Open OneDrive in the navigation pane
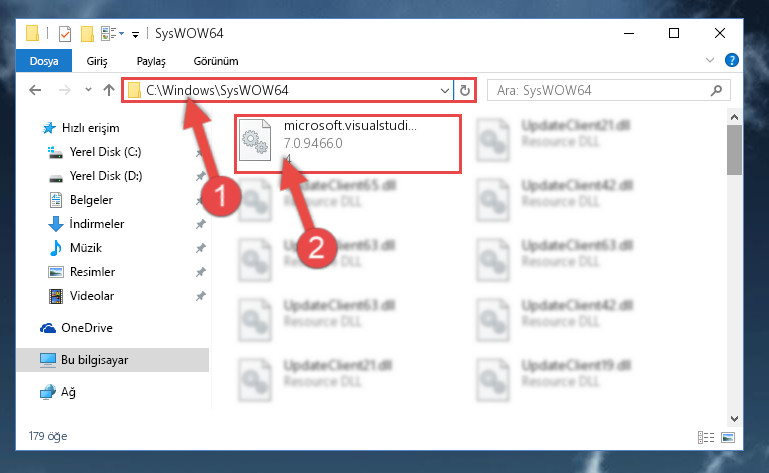 pyautogui.click(x=87, y=328)
